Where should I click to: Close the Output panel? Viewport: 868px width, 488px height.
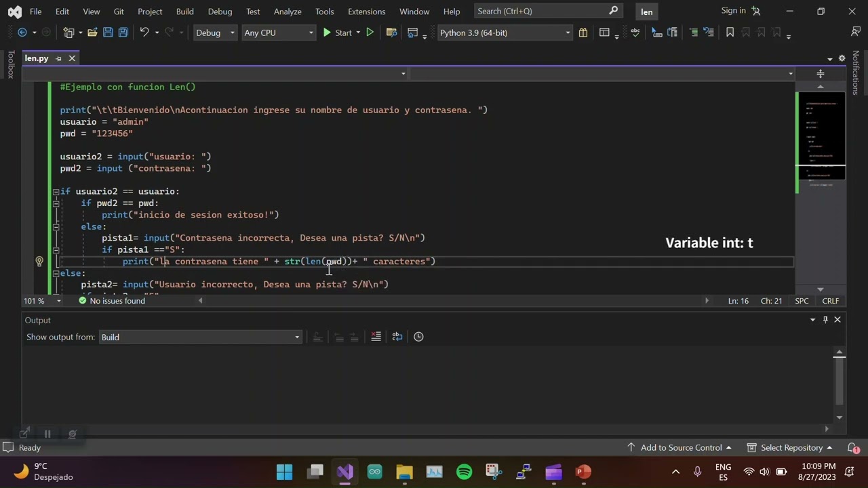(837, 320)
